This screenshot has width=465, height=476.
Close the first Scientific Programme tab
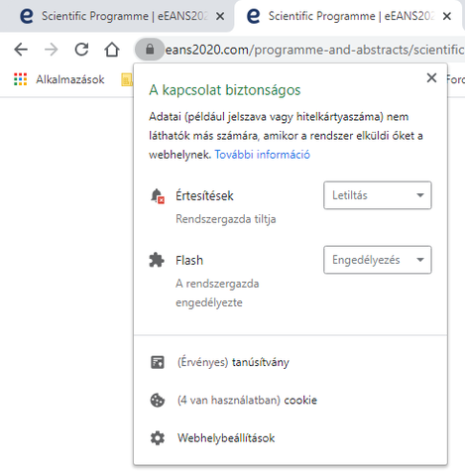point(220,16)
